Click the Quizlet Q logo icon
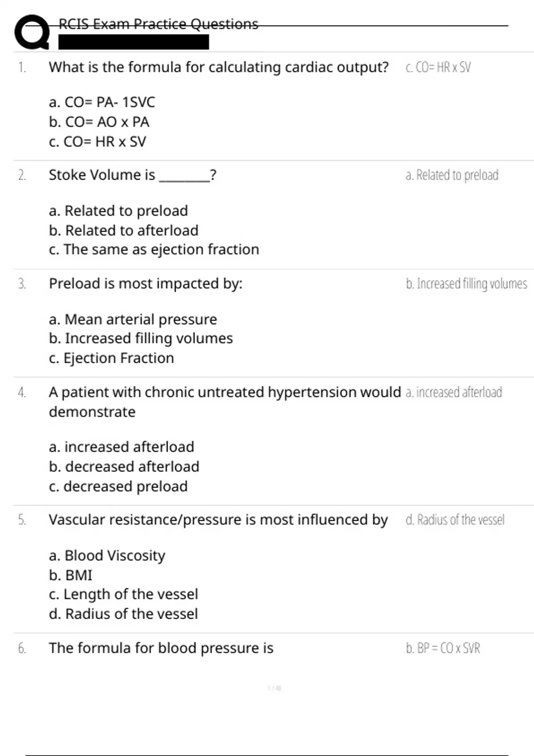 click(x=32, y=32)
